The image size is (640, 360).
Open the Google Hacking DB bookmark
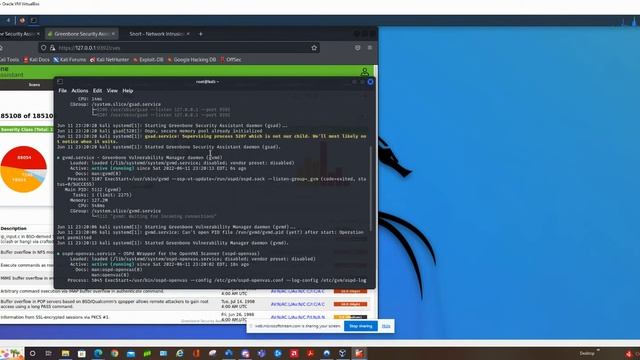pos(191,60)
